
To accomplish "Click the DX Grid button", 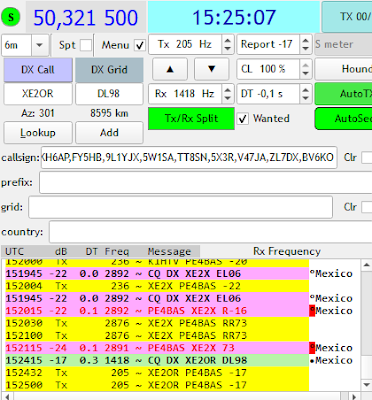I will (109, 70).
